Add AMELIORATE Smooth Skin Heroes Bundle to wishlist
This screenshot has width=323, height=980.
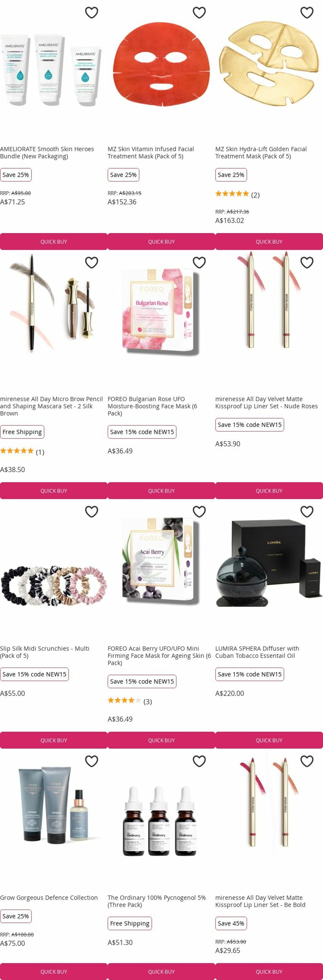tap(91, 12)
